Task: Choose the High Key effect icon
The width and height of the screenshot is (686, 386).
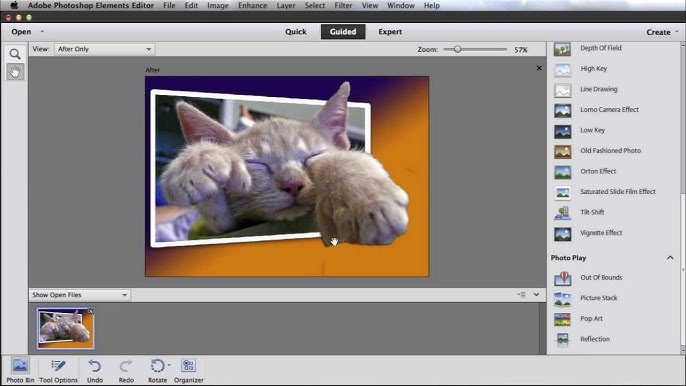Action: point(562,69)
